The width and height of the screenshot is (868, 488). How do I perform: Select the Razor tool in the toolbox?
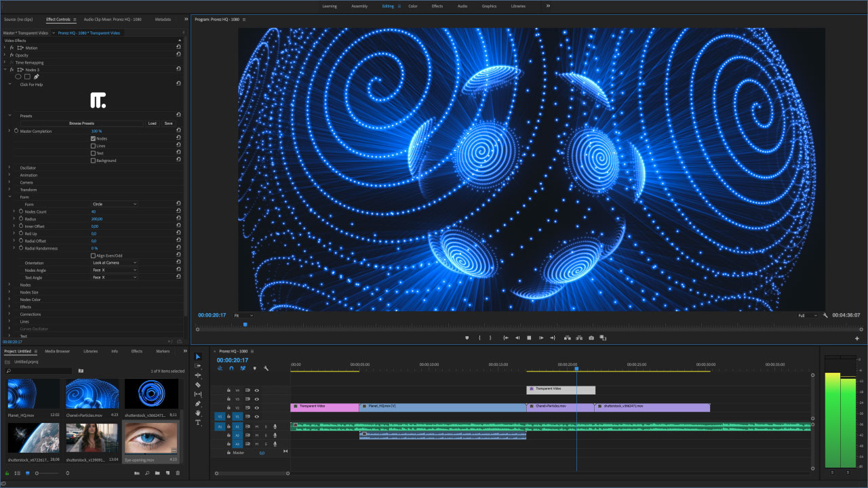tap(198, 384)
